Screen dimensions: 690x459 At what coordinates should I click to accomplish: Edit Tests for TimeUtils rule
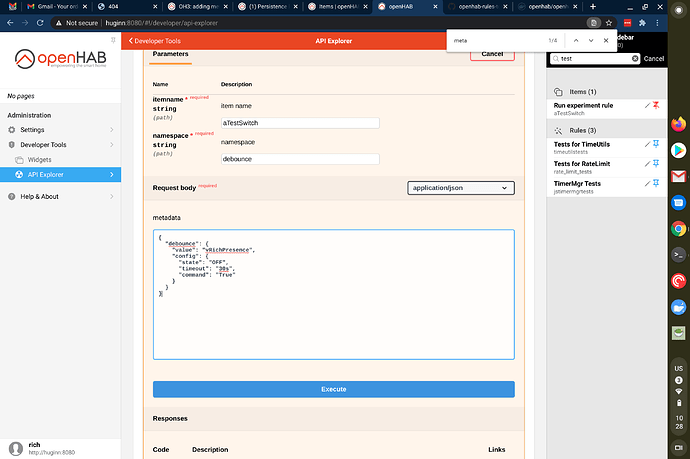[x=647, y=144]
